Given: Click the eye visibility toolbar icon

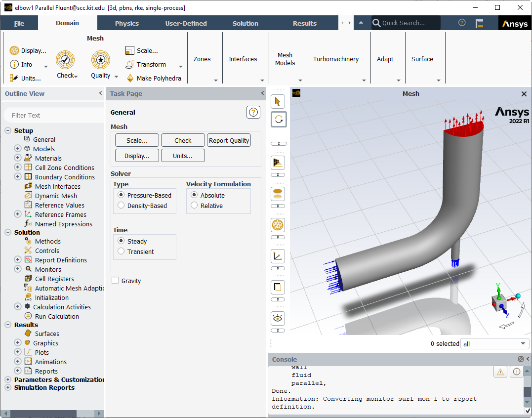Looking at the screenshot, I should (x=278, y=318).
